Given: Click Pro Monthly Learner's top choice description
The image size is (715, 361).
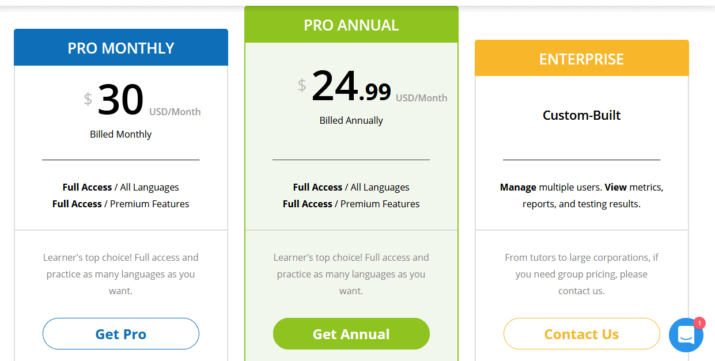Looking at the screenshot, I should [121, 274].
